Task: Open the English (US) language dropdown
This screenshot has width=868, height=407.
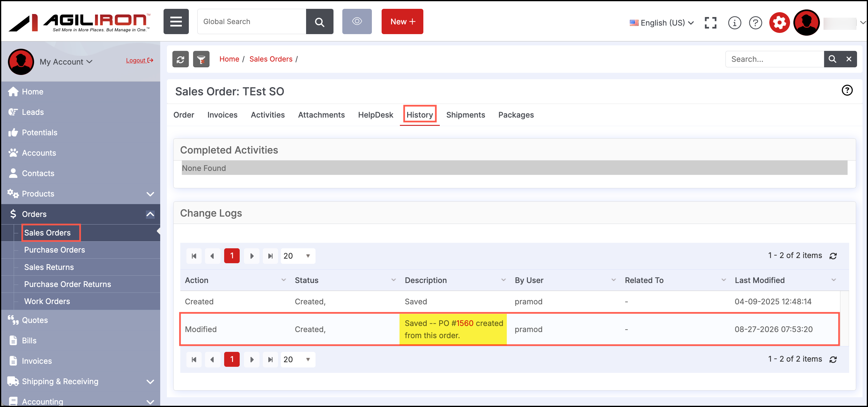Action: (x=662, y=23)
